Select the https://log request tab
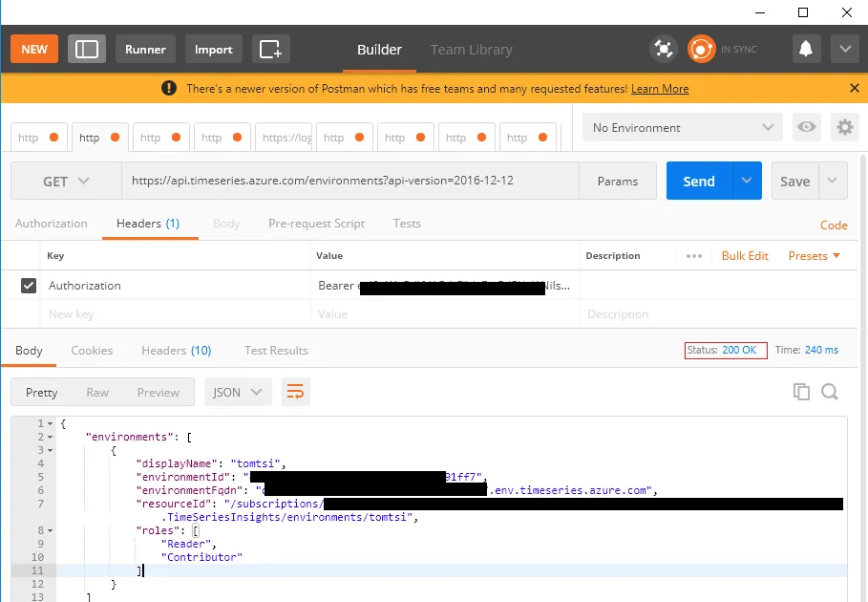The height and width of the screenshot is (602, 868). tap(284, 138)
